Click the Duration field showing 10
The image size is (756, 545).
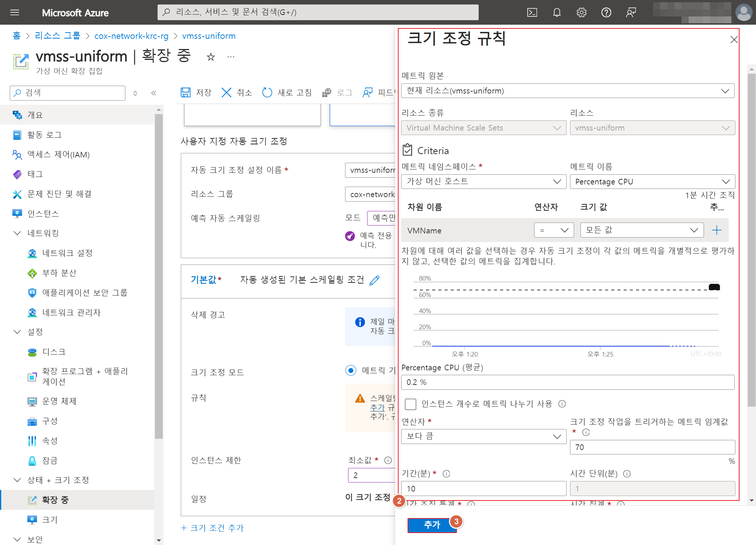pyautogui.click(x=484, y=489)
